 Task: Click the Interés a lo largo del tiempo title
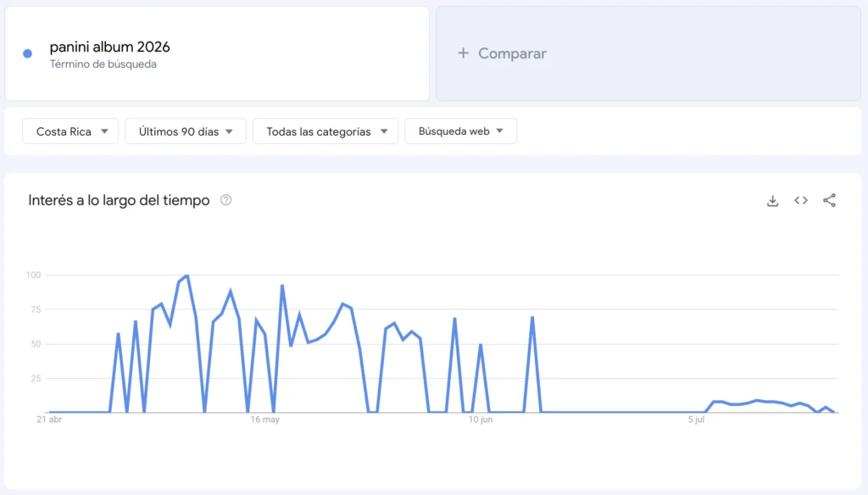click(x=119, y=200)
